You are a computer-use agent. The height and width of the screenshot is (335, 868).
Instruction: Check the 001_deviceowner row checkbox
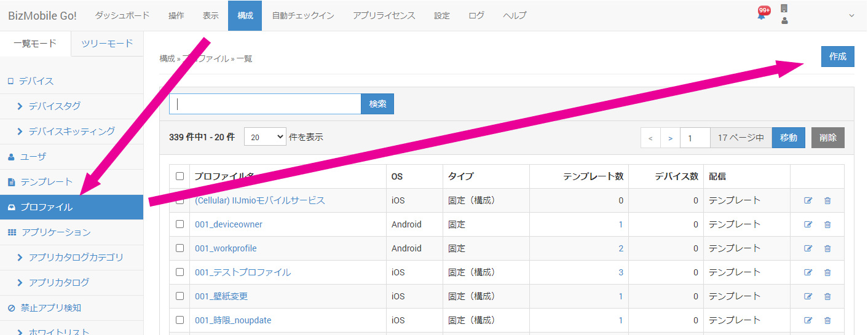(180, 224)
